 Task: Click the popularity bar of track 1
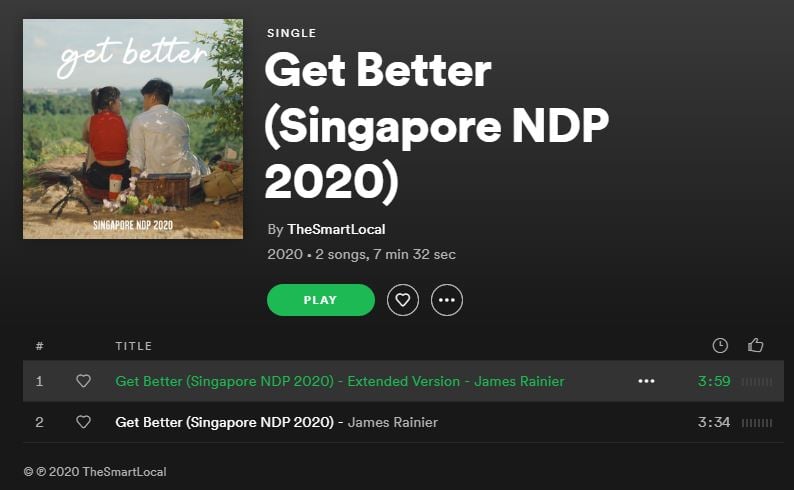pyautogui.click(x=757, y=381)
